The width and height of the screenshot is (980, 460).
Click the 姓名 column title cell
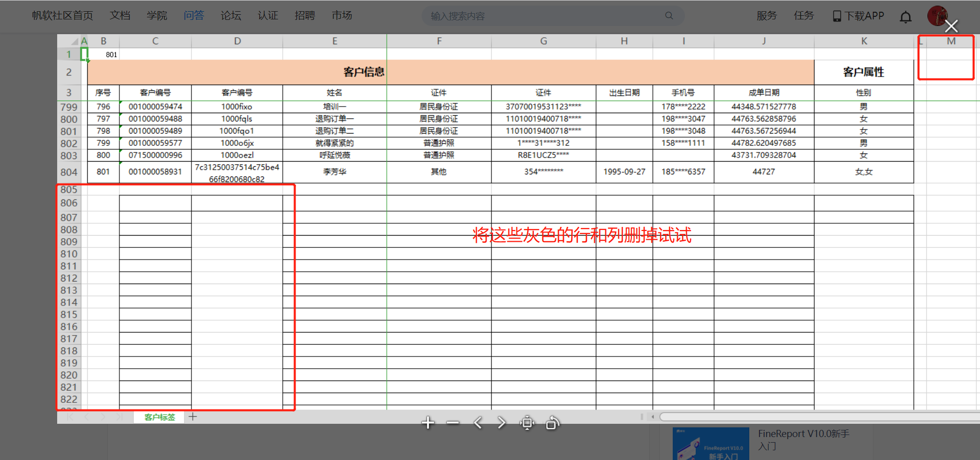coord(334,93)
